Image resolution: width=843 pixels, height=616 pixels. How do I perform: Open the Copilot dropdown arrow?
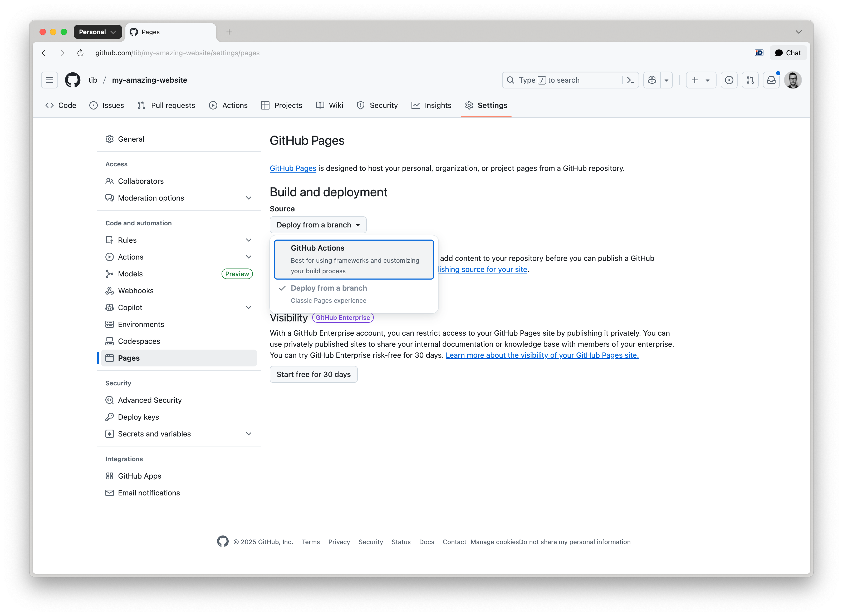pos(666,80)
